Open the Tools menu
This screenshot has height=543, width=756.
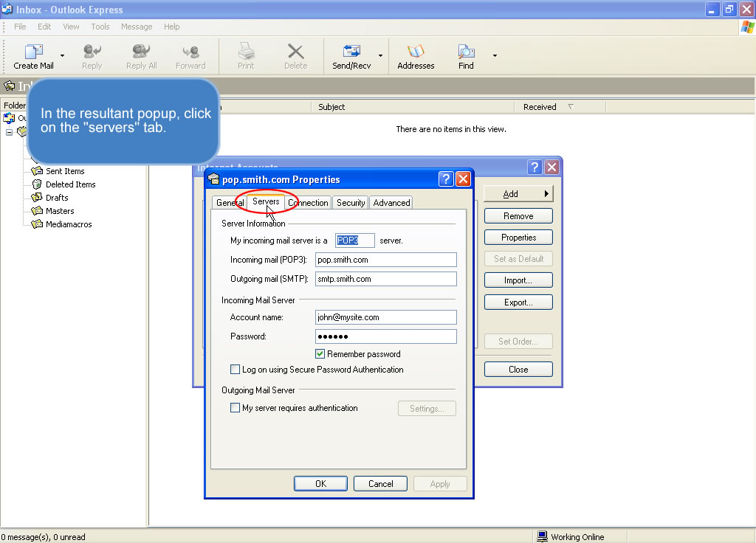point(100,27)
